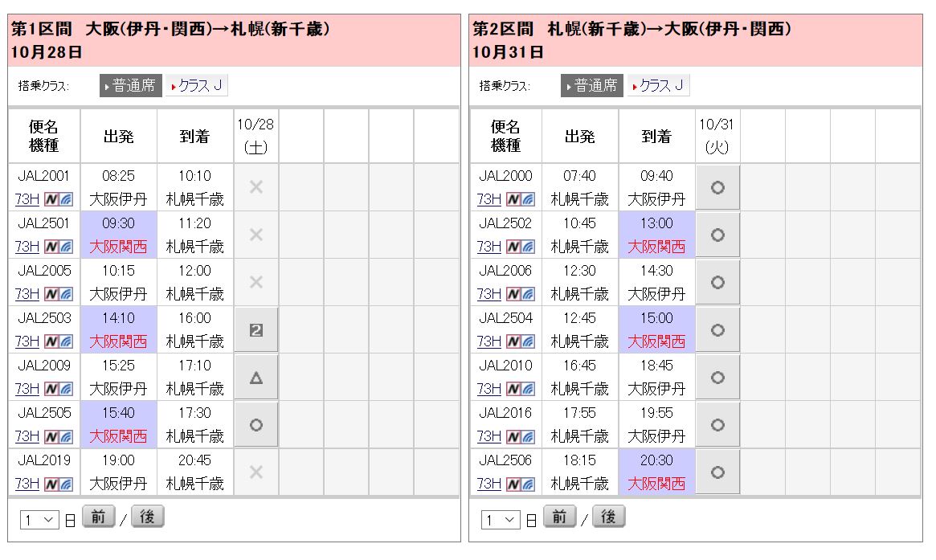Click the Wi-Fi icon for flight JAL2506
Image resolution: width=936 pixels, height=560 pixels.
528,484
